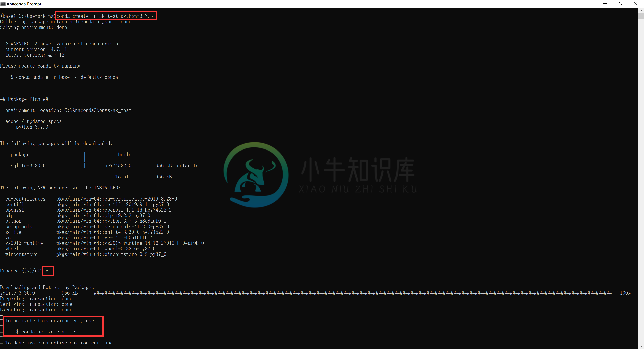This screenshot has height=349, width=644.
Task: Click 'The following packages will be downloaded:' line
Action: tap(56, 143)
